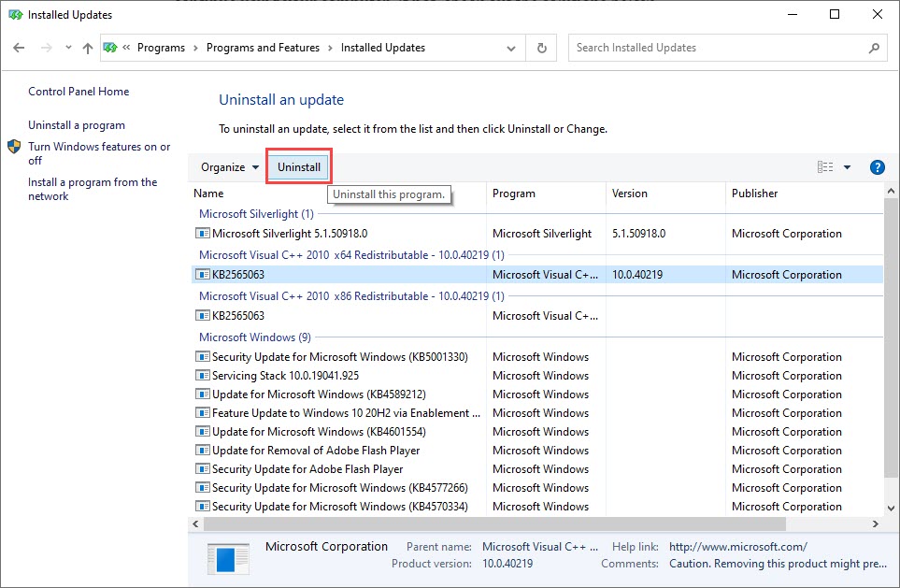The height and width of the screenshot is (588, 900).
Task: Expand the chevron after Programs breadcrumb
Action: (195, 48)
